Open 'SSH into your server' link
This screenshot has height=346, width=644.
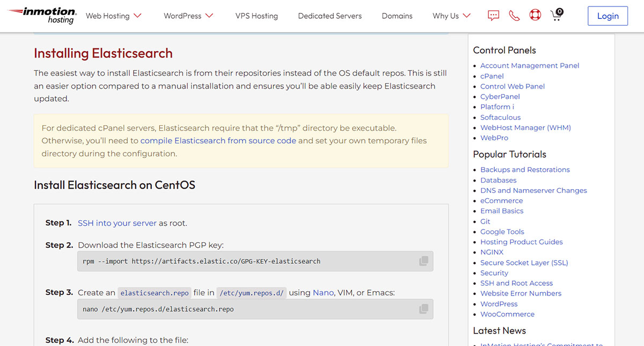point(117,223)
